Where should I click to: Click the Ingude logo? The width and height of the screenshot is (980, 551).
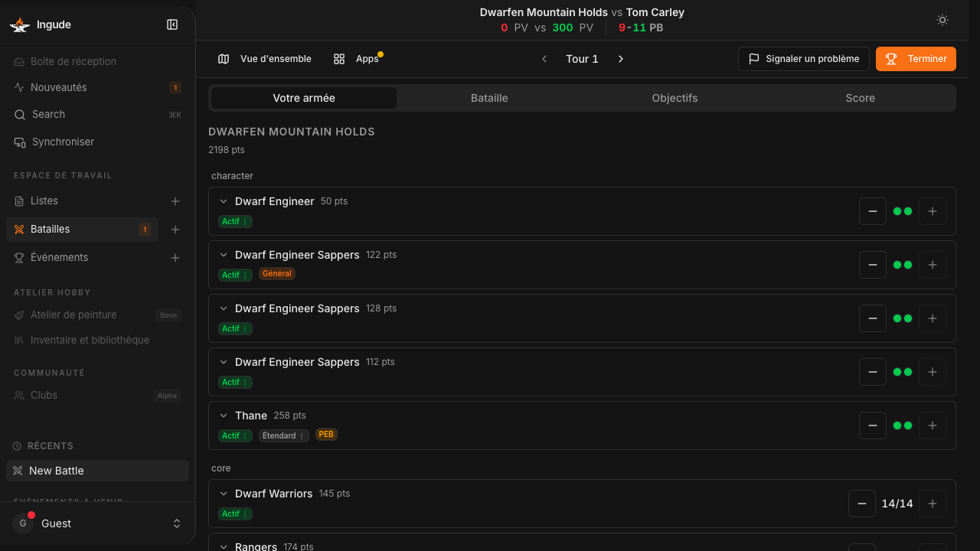point(19,24)
